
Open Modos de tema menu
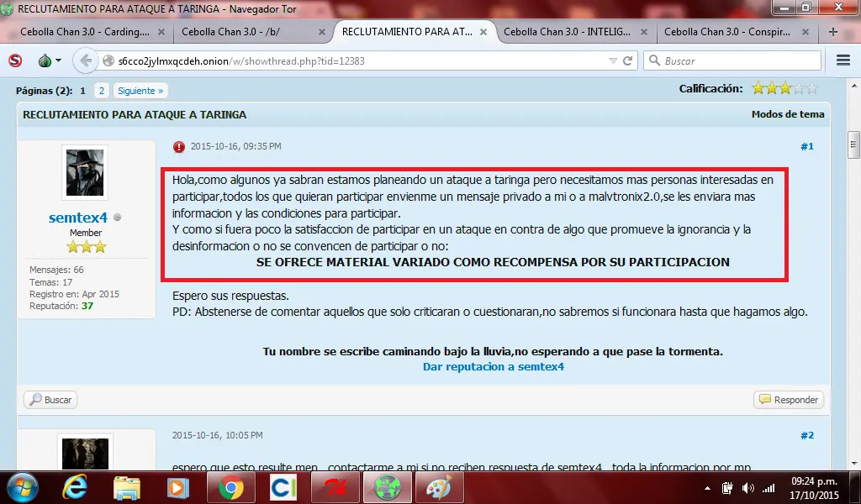click(787, 114)
